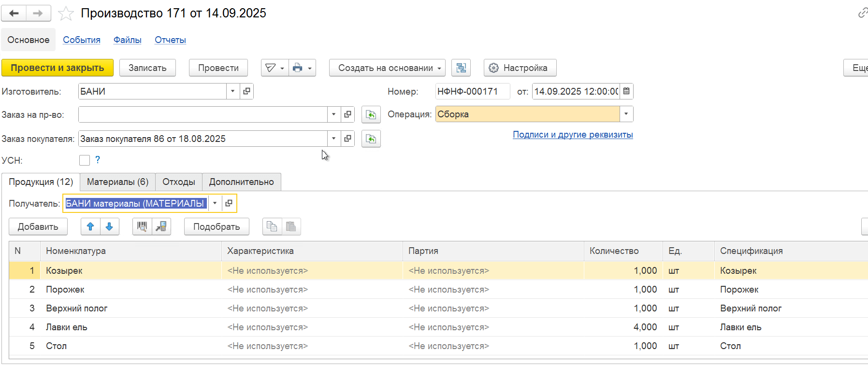Fill by customer order green arrow icon

[x=371, y=139]
